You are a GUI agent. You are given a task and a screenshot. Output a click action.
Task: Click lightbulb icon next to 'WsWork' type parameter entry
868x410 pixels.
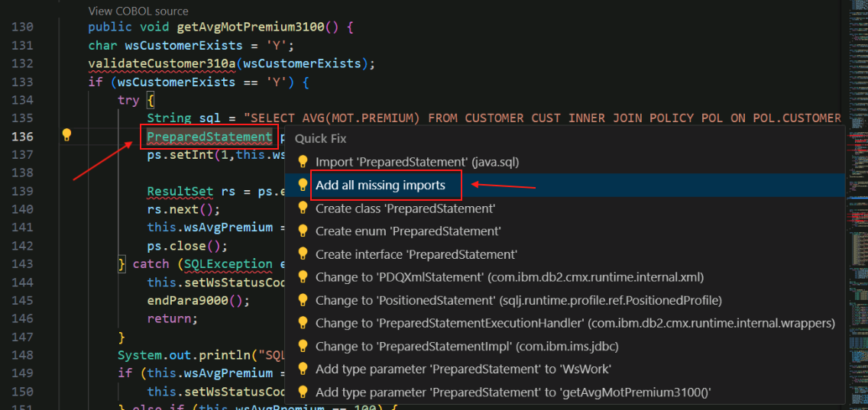[303, 369]
